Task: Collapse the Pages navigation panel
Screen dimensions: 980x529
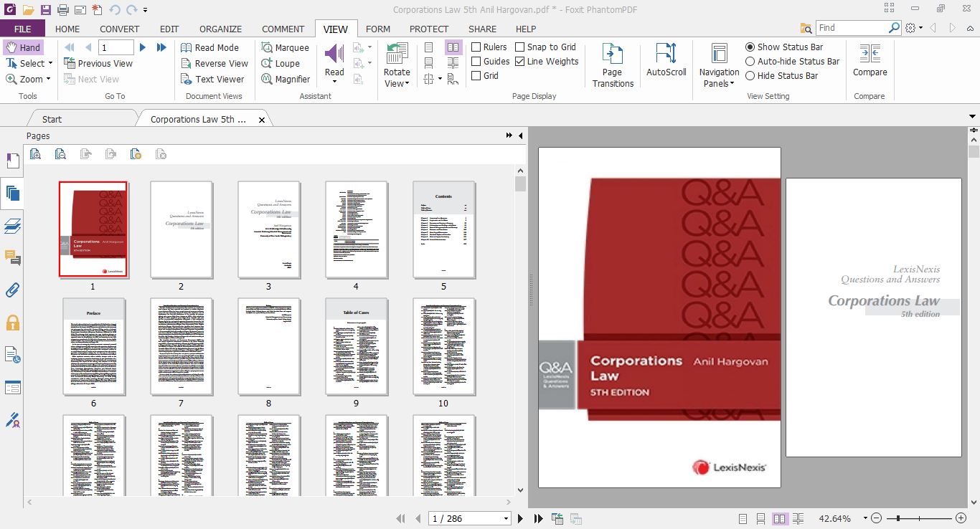Action: click(x=520, y=135)
